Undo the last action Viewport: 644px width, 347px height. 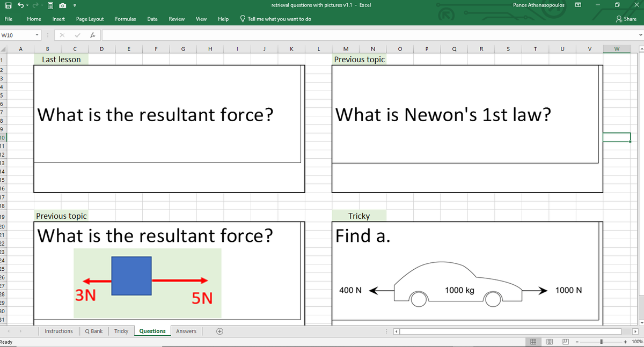click(x=20, y=5)
